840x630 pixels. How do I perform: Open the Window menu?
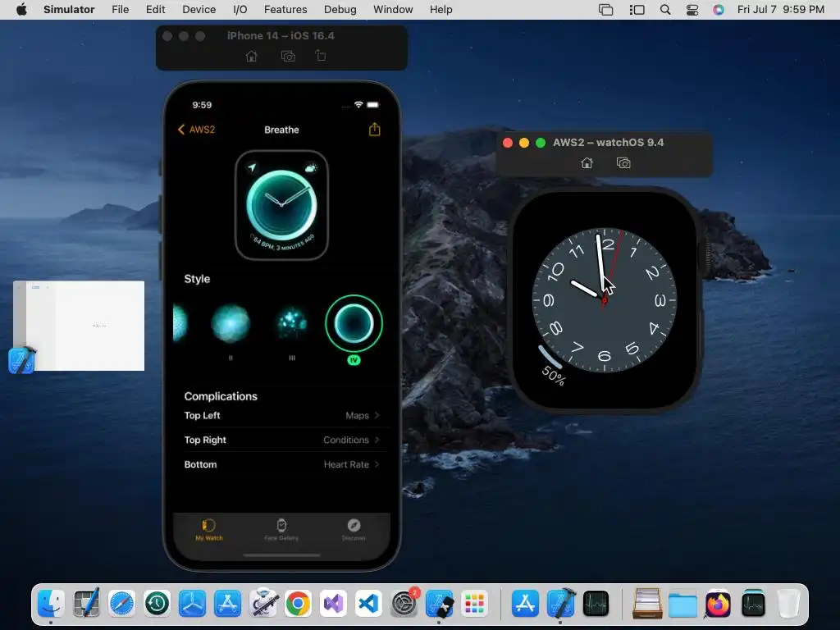click(x=393, y=10)
